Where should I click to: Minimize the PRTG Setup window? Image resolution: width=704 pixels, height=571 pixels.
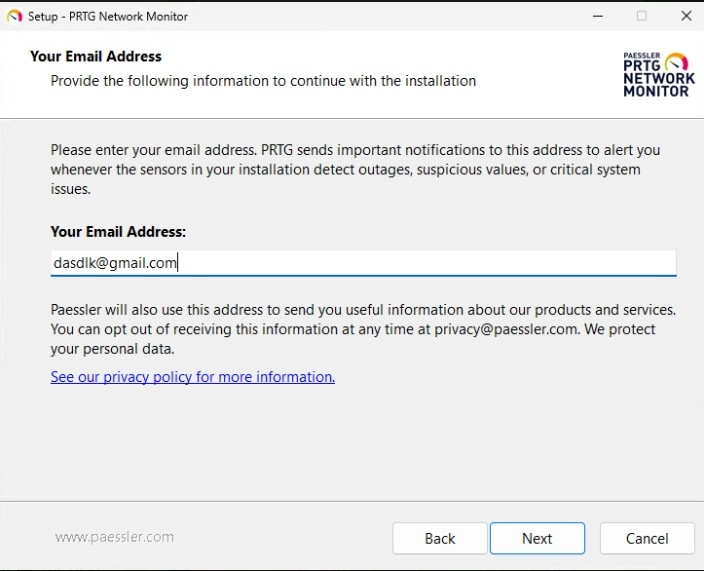coord(597,16)
